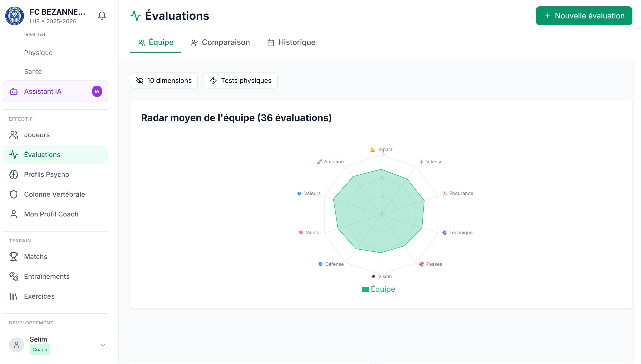Open the Joueurs section from the sidebar
This screenshot has width=641, height=364.
(x=37, y=135)
